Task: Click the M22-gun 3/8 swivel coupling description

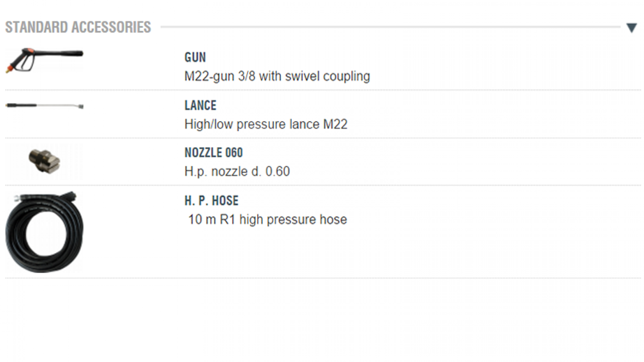Action: (277, 76)
